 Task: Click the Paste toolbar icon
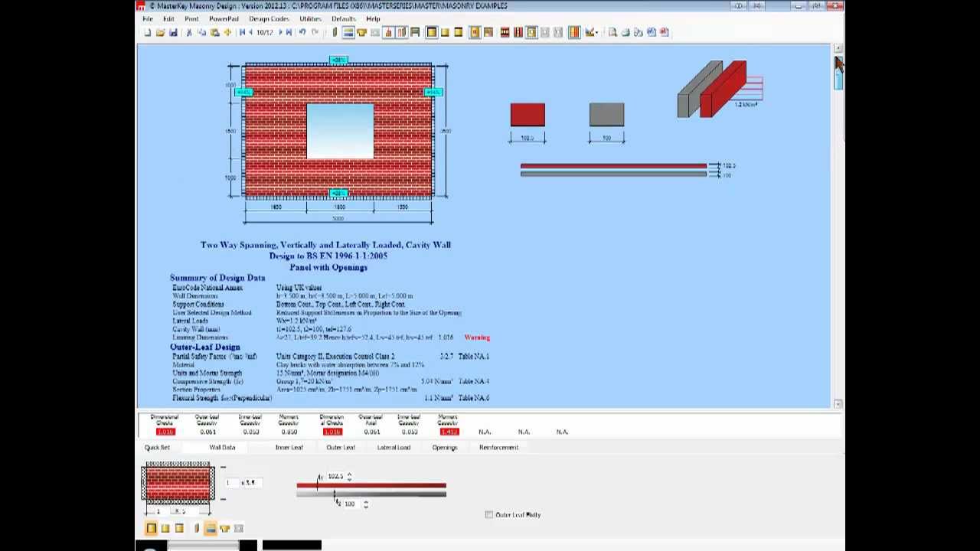pyautogui.click(x=214, y=32)
